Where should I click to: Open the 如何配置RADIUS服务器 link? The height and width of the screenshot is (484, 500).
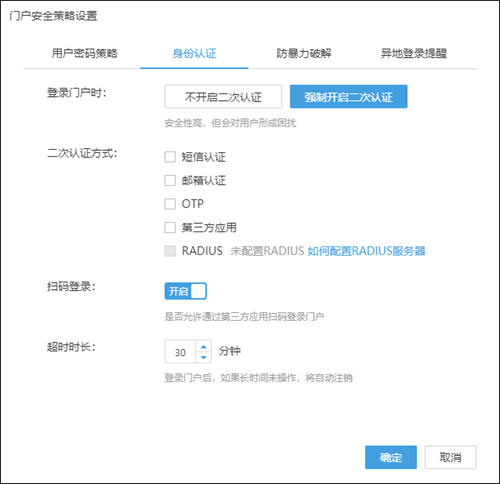click(366, 251)
